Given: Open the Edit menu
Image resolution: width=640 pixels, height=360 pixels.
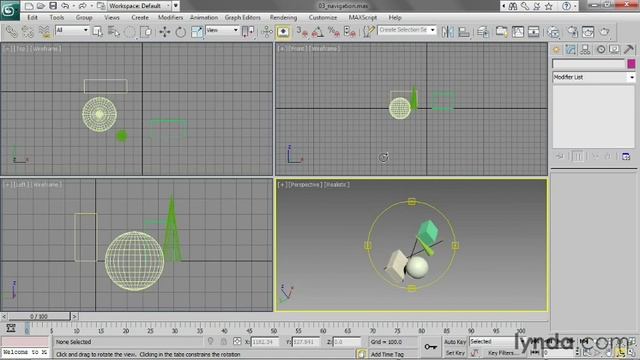Looking at the screenshot, I should click(x=32, y=18).
